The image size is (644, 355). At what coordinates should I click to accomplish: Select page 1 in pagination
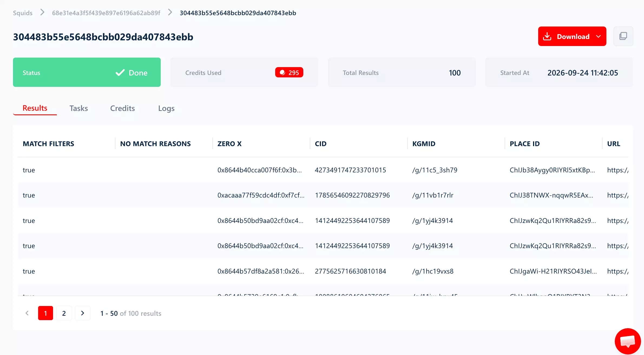coord(45,313)
